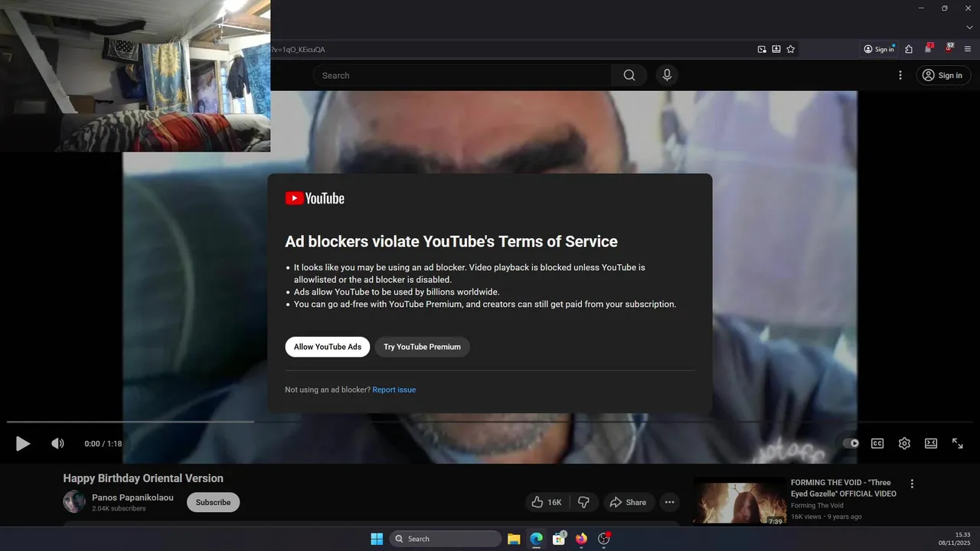
Task: Click the Three Eyed Gazelle video title
Action: tap(844, 488)
